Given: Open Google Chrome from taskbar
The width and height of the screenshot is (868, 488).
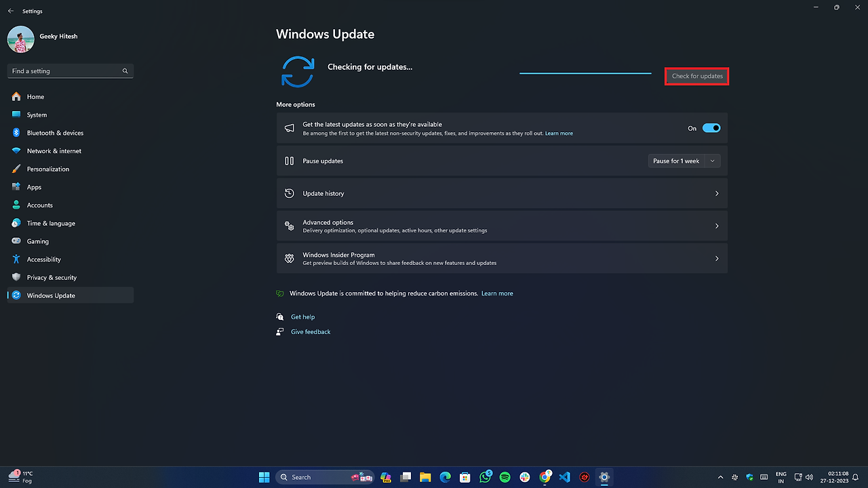Looking at the screenshot, I should coord(545,477).
